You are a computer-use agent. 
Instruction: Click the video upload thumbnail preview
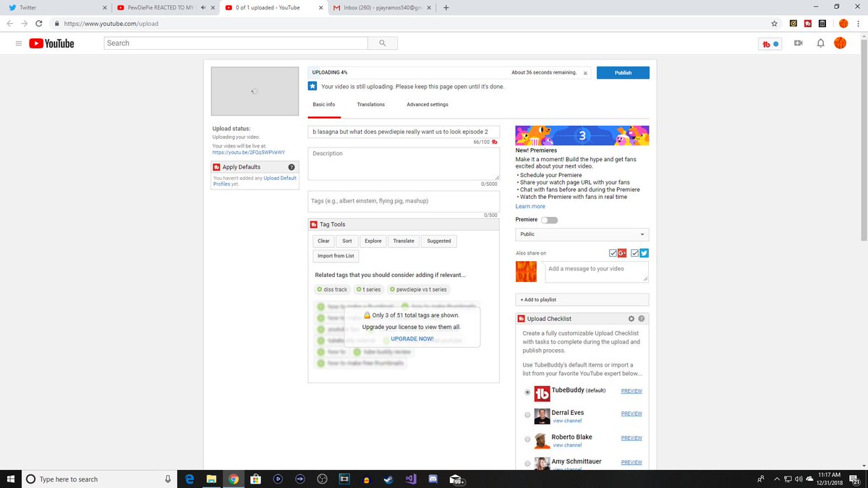click(x=255, y=91)
